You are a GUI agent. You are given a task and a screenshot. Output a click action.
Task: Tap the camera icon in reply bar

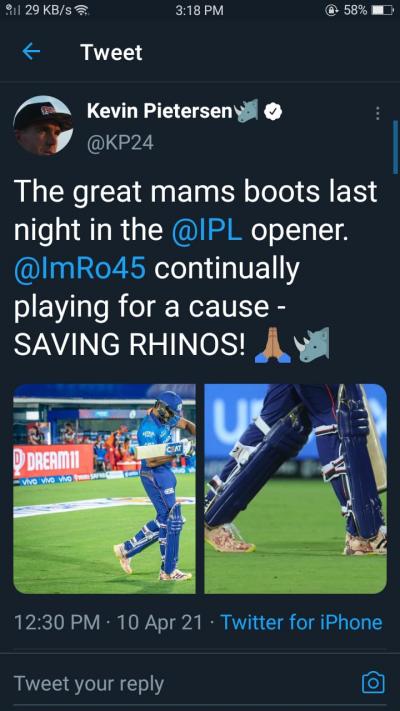click(373, 683)
